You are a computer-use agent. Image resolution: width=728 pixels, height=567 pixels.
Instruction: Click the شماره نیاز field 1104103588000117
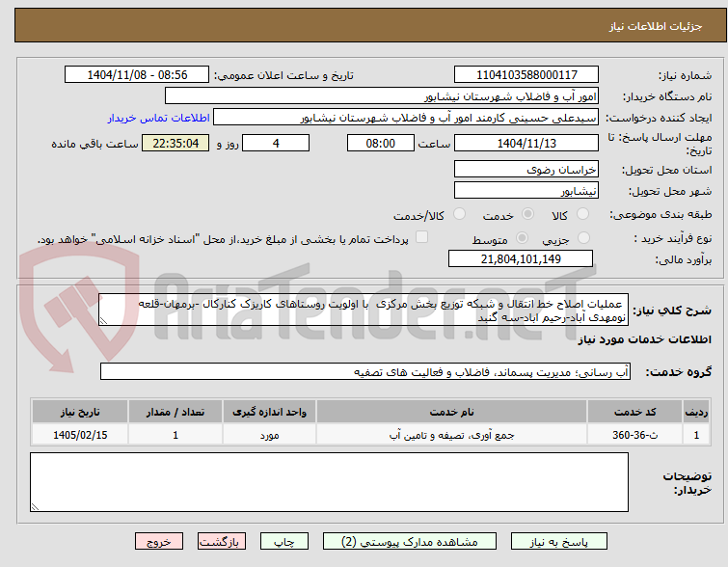(526, 75)
